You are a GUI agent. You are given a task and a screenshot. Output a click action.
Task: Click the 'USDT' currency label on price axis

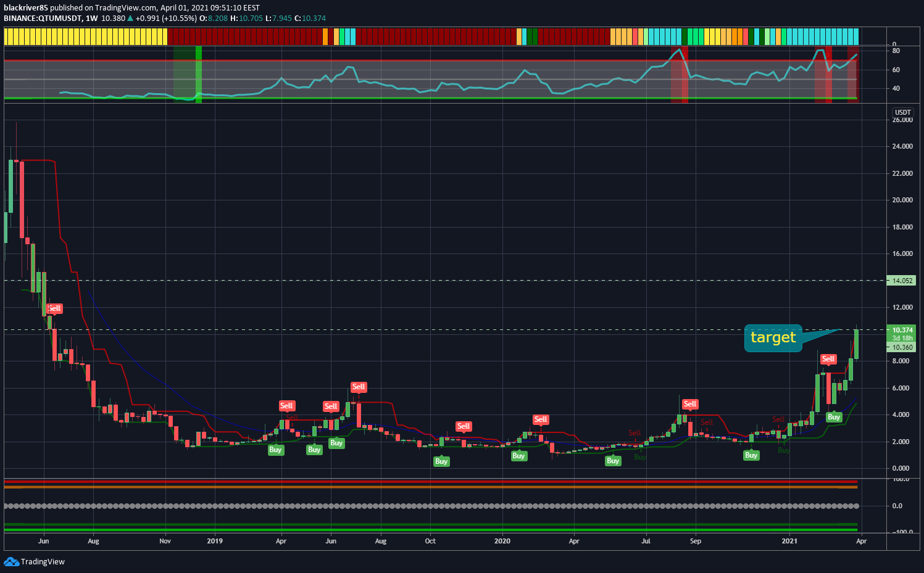click(902, 112)
